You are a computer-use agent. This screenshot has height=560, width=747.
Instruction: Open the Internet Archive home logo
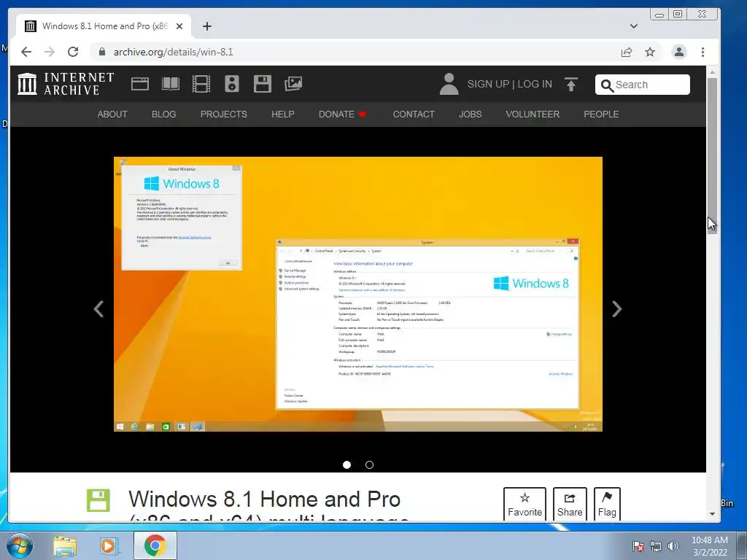coord(66,84)
